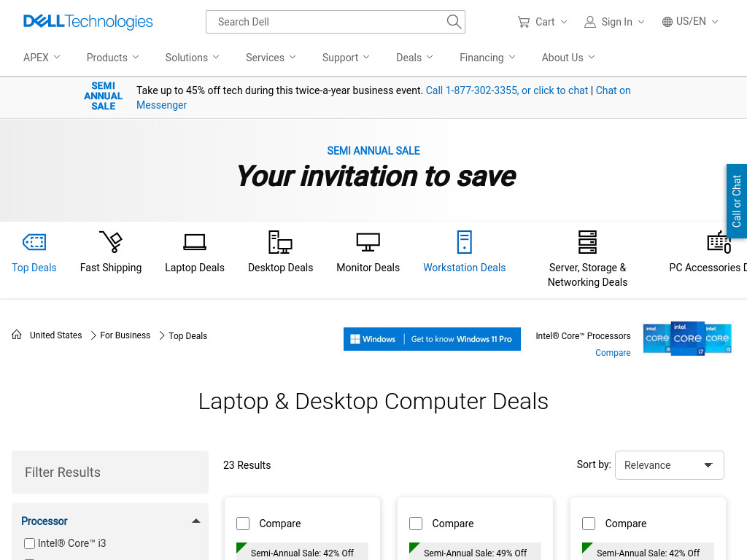Go to the Desktop Deals label
This screenshot has width=747, height=560.
pyautogui.click(x=281, y=268)
